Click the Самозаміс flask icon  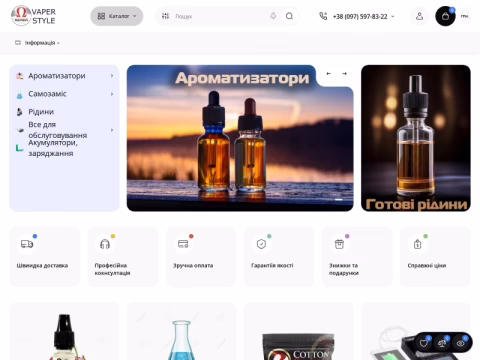coord(20,94)
